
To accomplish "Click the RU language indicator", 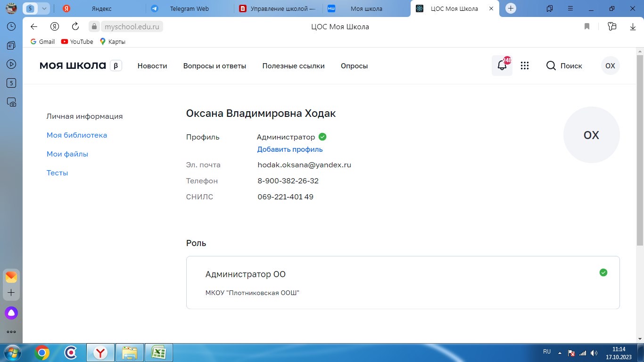I will click(547, 352).
